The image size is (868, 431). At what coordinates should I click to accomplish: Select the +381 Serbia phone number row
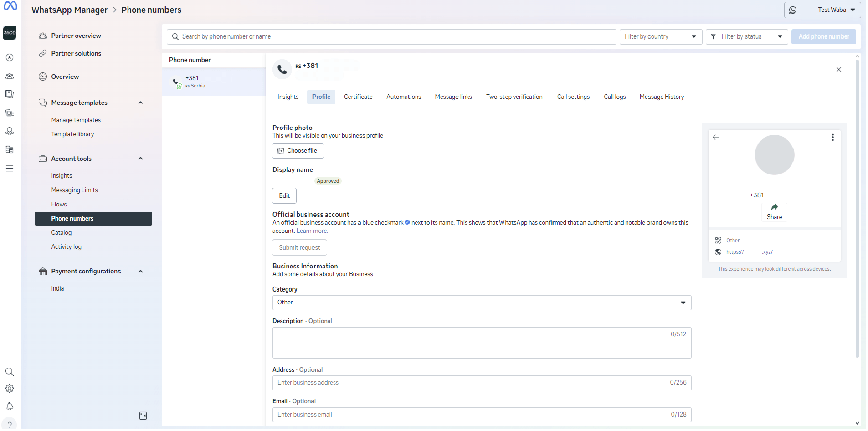tap(214, 82)
